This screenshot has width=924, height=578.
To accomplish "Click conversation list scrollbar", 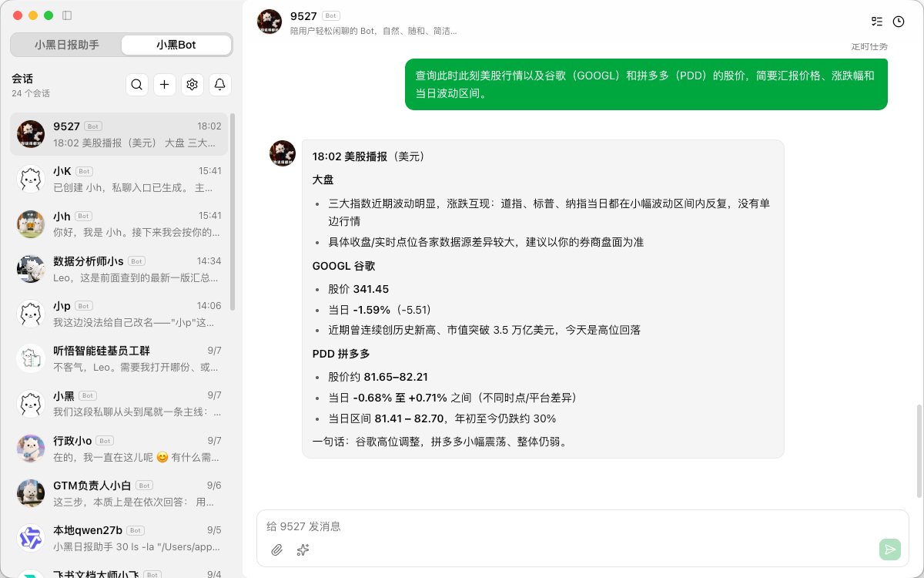I will click(233, 212).
